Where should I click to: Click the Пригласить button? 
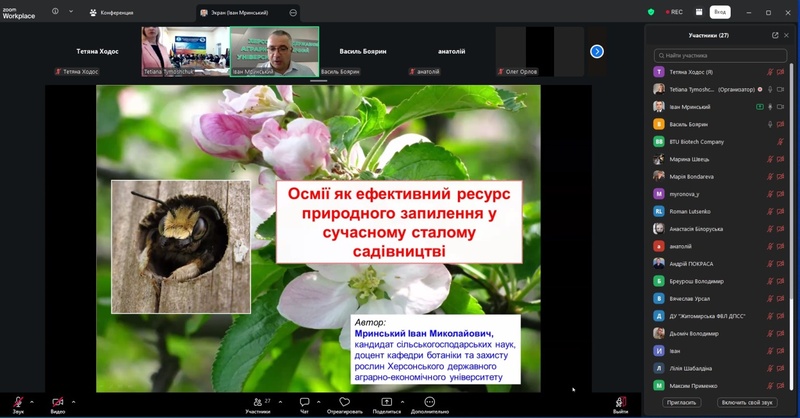(x=681, y=402)
